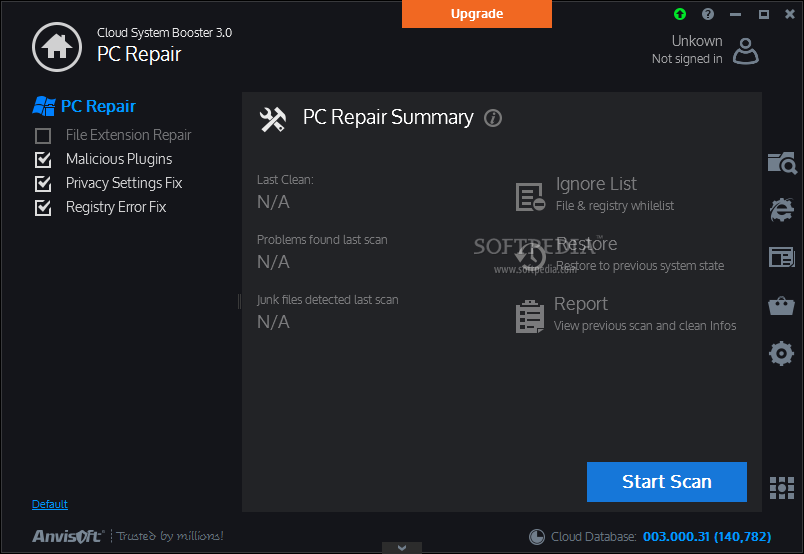This screenshot has height=554, width=804.
Task: Go to the home screen icon
Action: pos(57,47)
